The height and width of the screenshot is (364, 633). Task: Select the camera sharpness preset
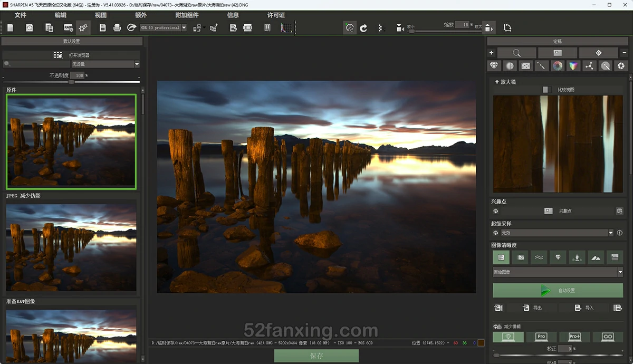(x=520, y=257)
